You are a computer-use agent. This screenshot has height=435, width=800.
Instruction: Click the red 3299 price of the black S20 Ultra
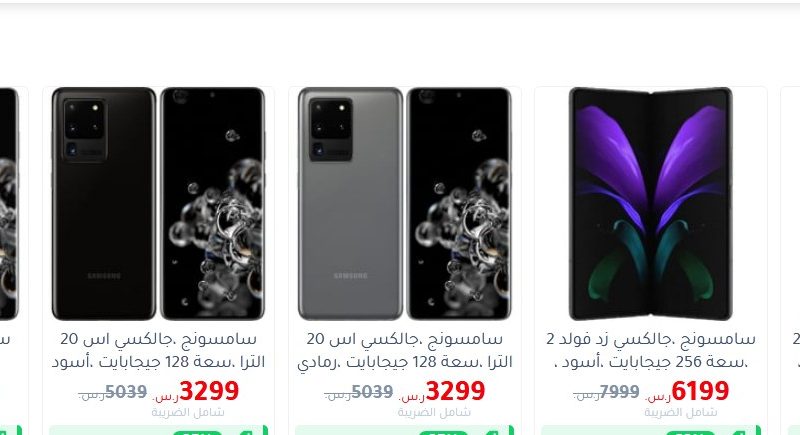point(209,391)
